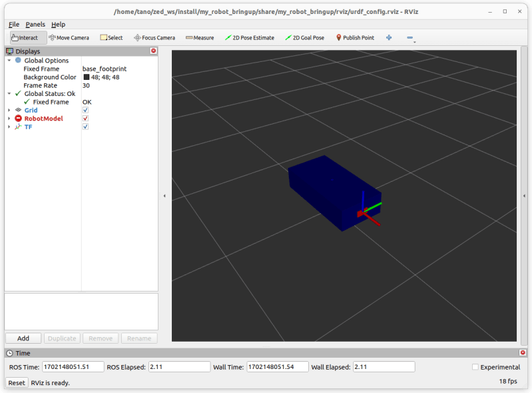Click the Remove button
The width and height of the screenshot is (532, 393).
[x=101, y=338]
